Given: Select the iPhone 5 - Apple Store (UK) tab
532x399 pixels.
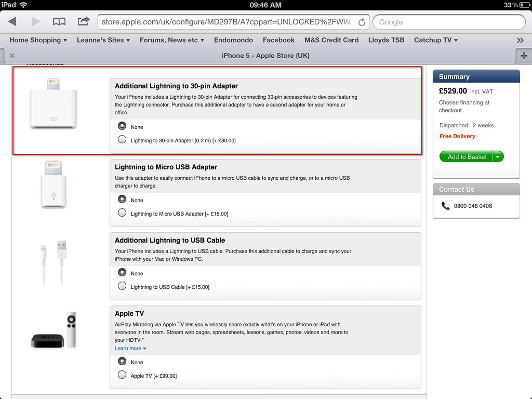Looking at the screenshot, I should coord(265,56).
